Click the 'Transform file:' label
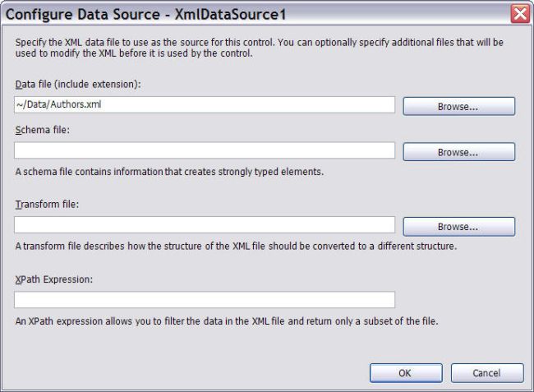The width and height of the screenshot is (534, 392). [45, 204]
